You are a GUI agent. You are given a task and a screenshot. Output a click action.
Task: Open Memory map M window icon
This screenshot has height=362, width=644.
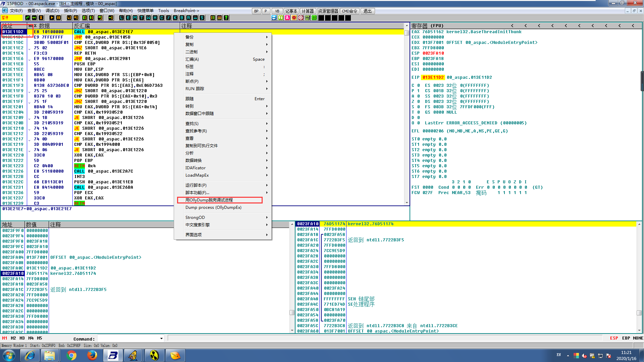tap(135, 18)
